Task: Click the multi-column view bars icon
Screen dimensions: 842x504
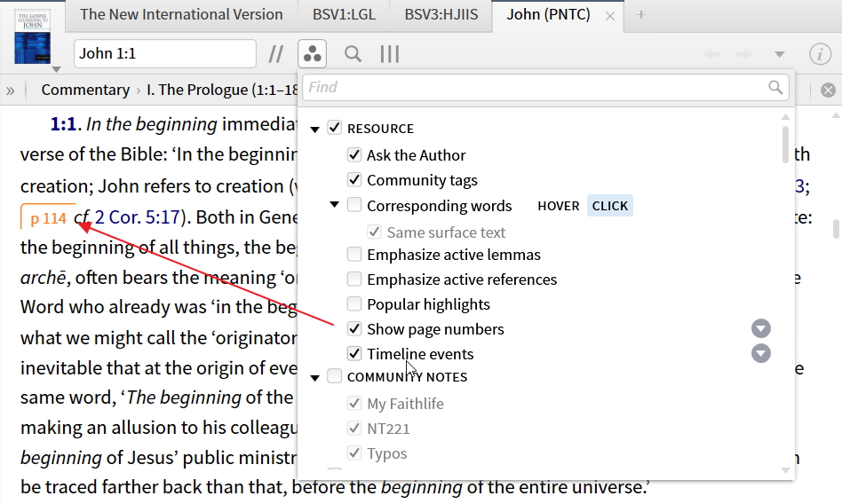Action: (x=390, y=53)
